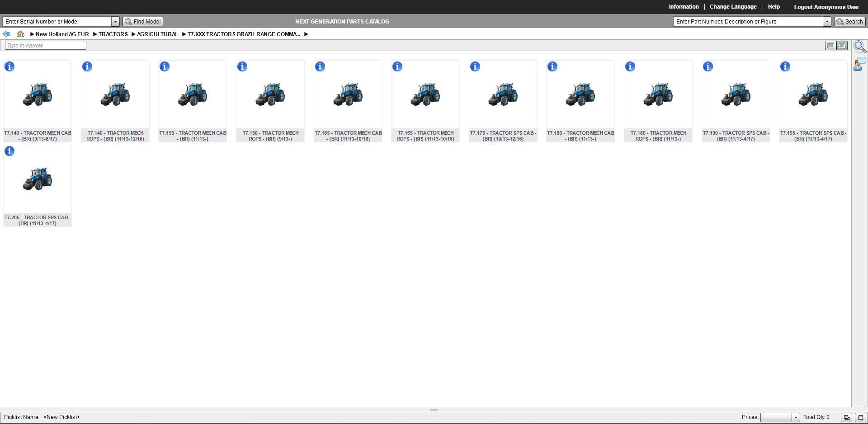The height and width of the screenshot is (424, 868).
Task: Go back with the blue arrow icon
Action: (x=6, y=34)
